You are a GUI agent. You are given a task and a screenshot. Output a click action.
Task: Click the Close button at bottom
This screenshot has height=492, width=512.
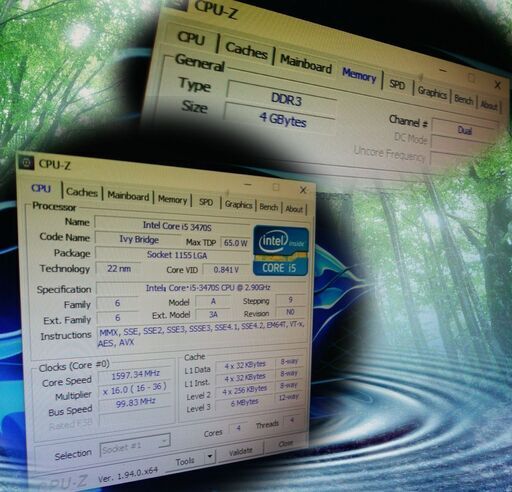pos(286,444)
